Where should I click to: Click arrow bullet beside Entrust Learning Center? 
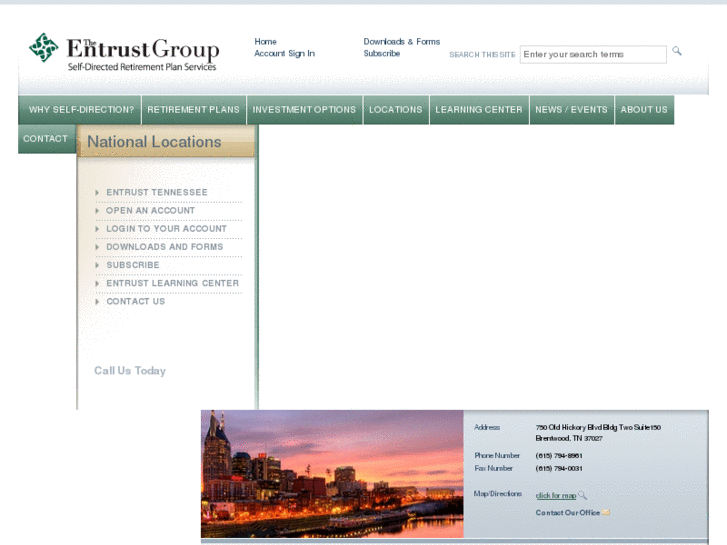(x=97, y=283)
